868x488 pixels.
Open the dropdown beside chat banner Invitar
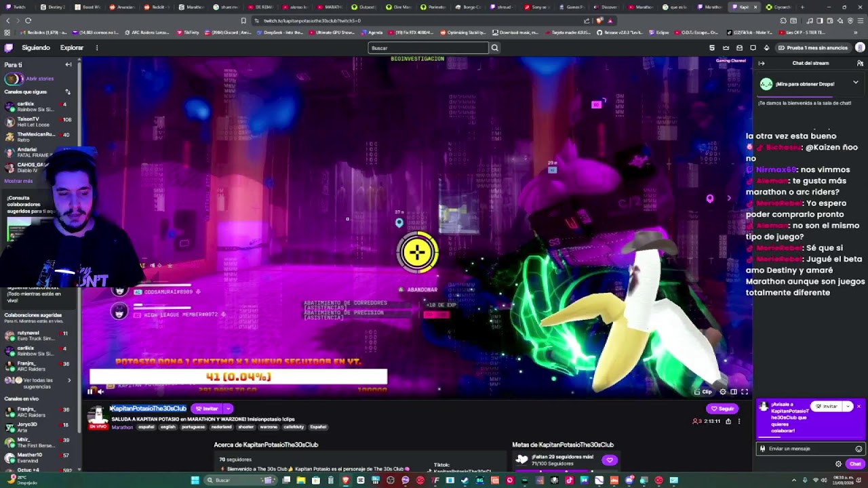click(x=848, y=406)
